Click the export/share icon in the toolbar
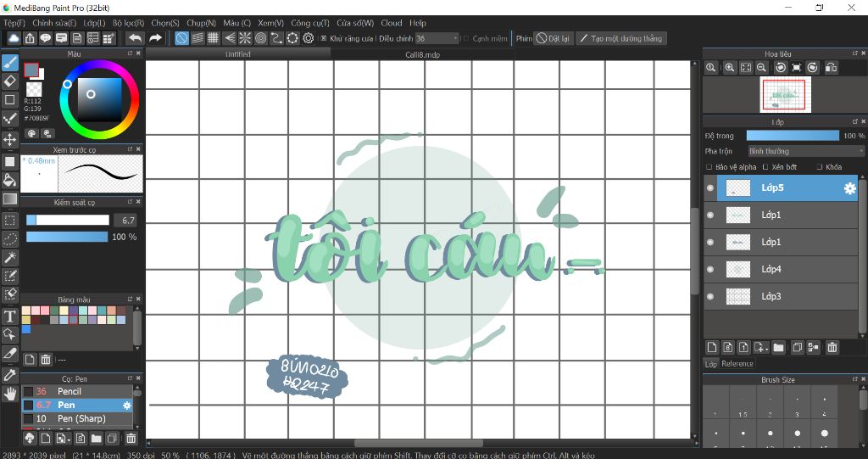 30,38
